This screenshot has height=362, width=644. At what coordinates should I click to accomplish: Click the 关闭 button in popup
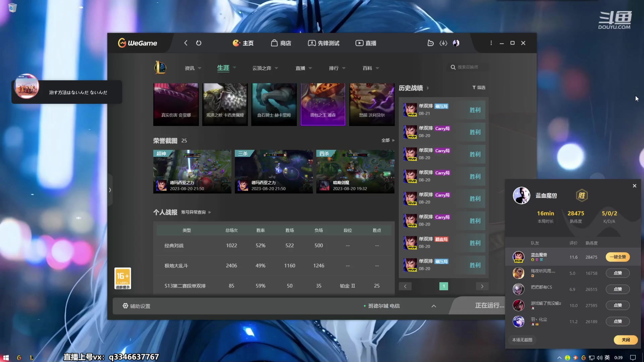point(626,340)
